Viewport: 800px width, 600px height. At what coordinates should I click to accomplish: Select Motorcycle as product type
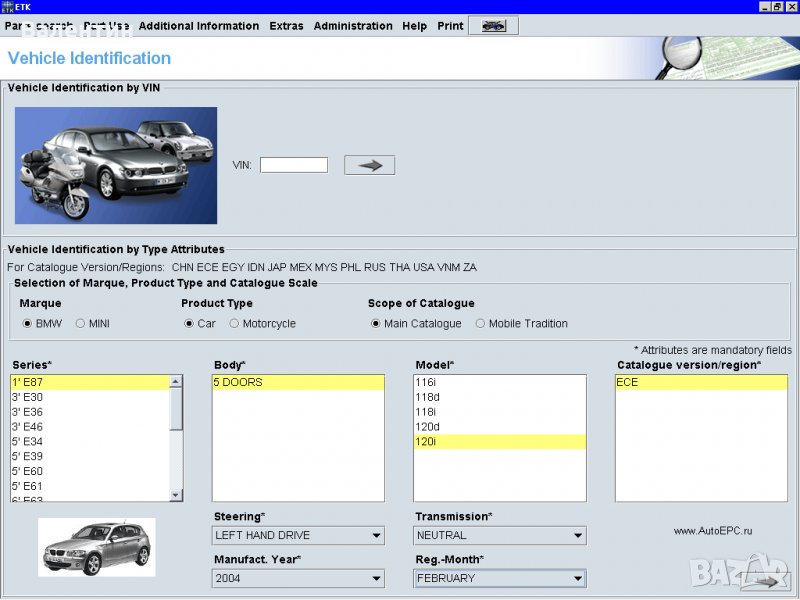click(x=232, y=323)
